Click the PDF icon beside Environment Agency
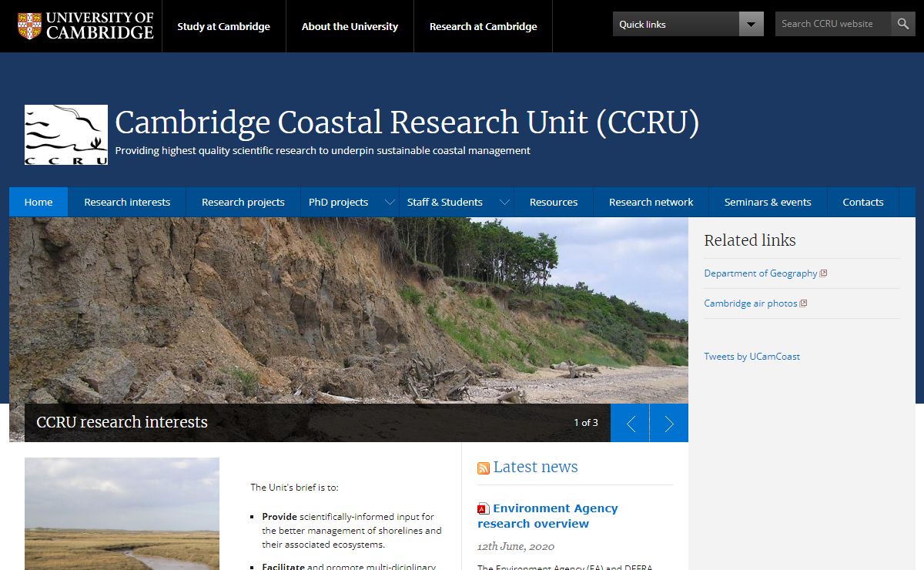This screenshot has height=570, width=924. (x=484, y=508)
